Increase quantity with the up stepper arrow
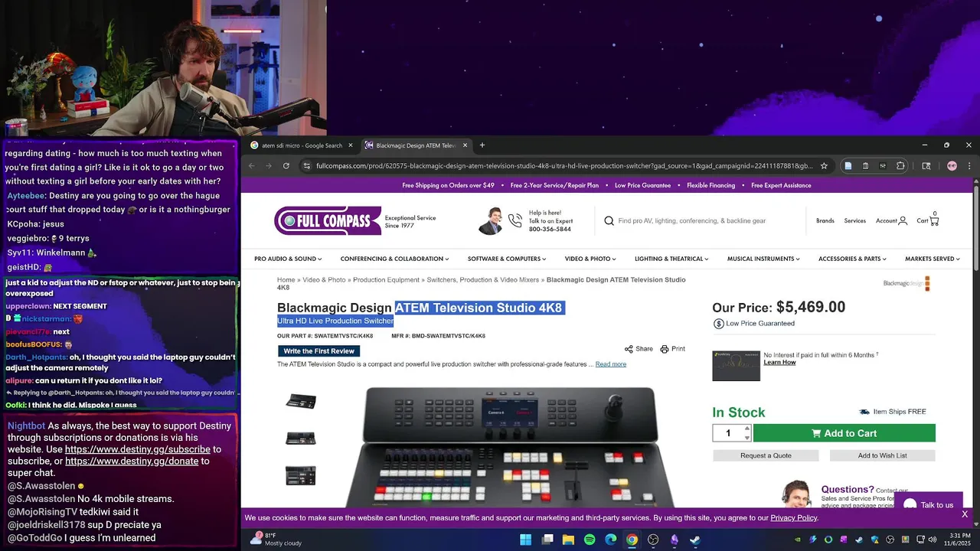This screenshot has width=980, height=551. 747,429
